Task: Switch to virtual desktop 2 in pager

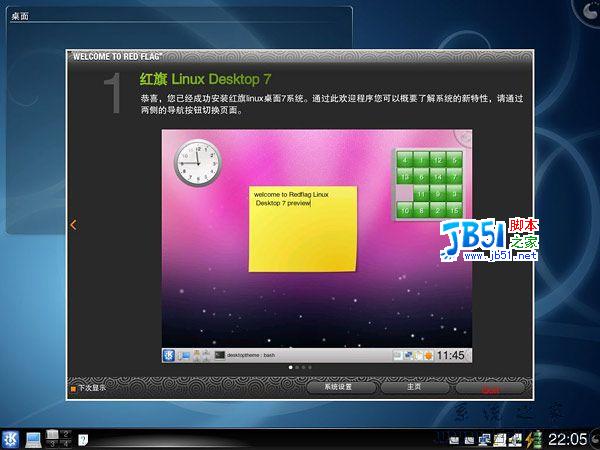Action: (x=66, y=434)
